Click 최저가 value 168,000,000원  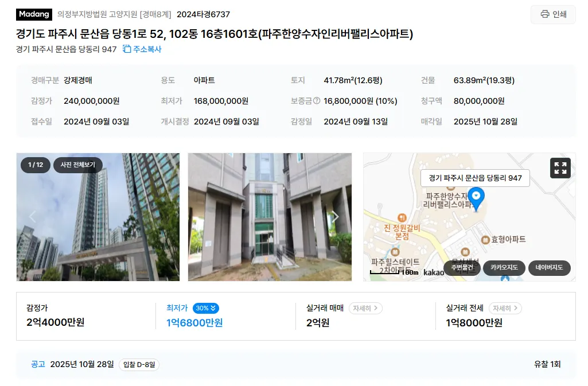[x=221, y=101]
